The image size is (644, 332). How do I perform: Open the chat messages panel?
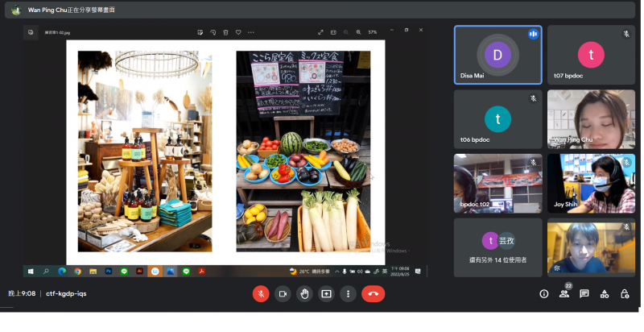[x=584, y=294]
